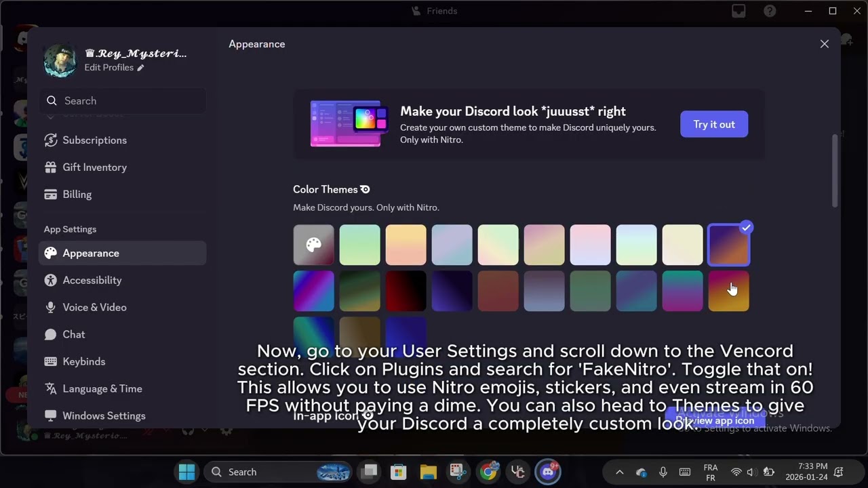
Task: Click the user avatar in settings sidebar
Action: 60,60
